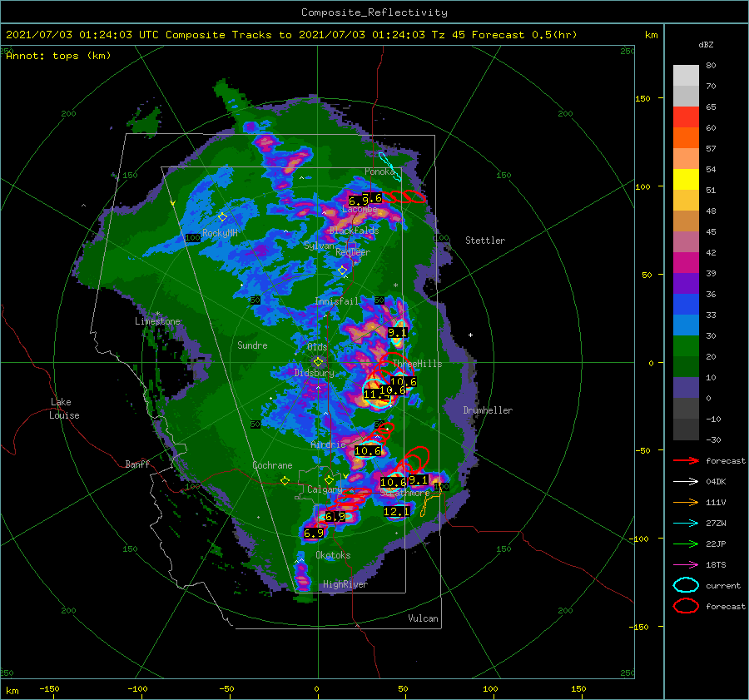Click the 11.4 storm top label
The width and height of the screenshot is (749, 700).
[x=376, y=395]
